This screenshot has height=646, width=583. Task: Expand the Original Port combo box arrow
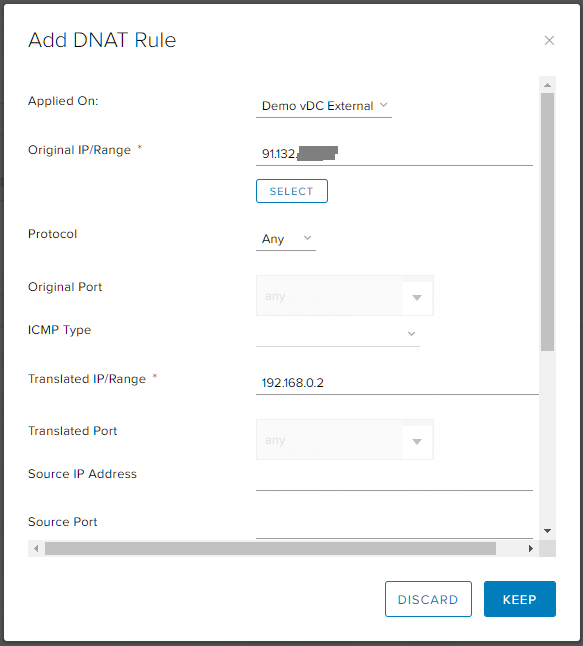417,297
